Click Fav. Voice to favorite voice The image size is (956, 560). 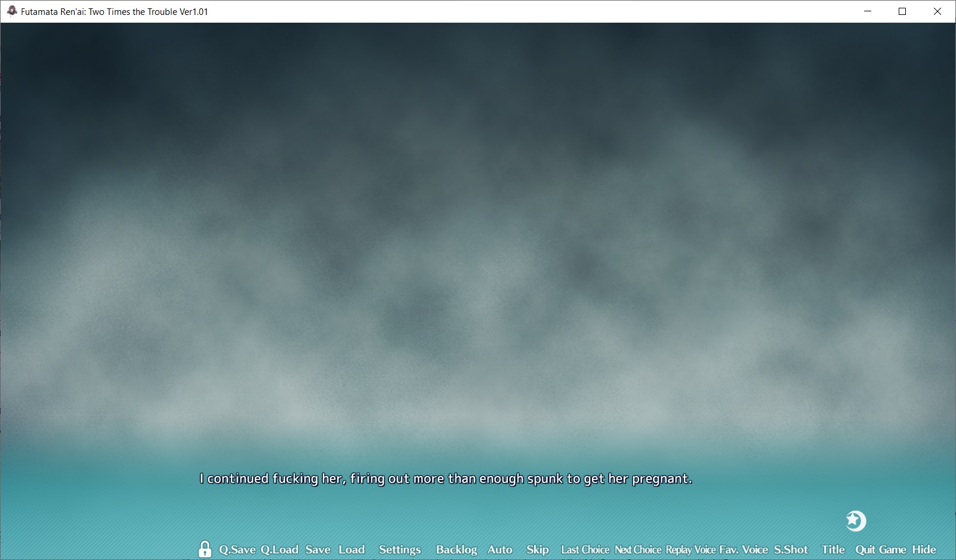(x=744, y=550)
